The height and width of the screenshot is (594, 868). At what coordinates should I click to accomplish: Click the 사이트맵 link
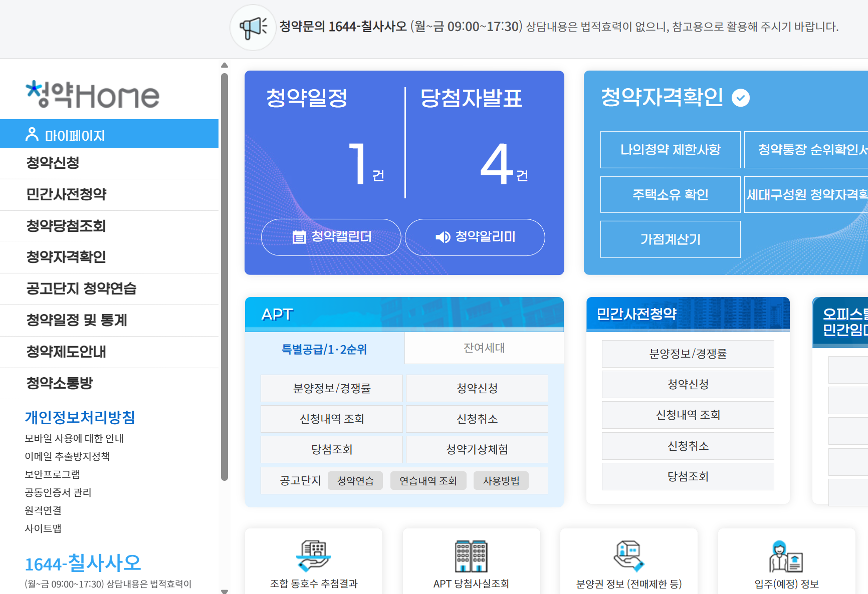pos(44,528)
